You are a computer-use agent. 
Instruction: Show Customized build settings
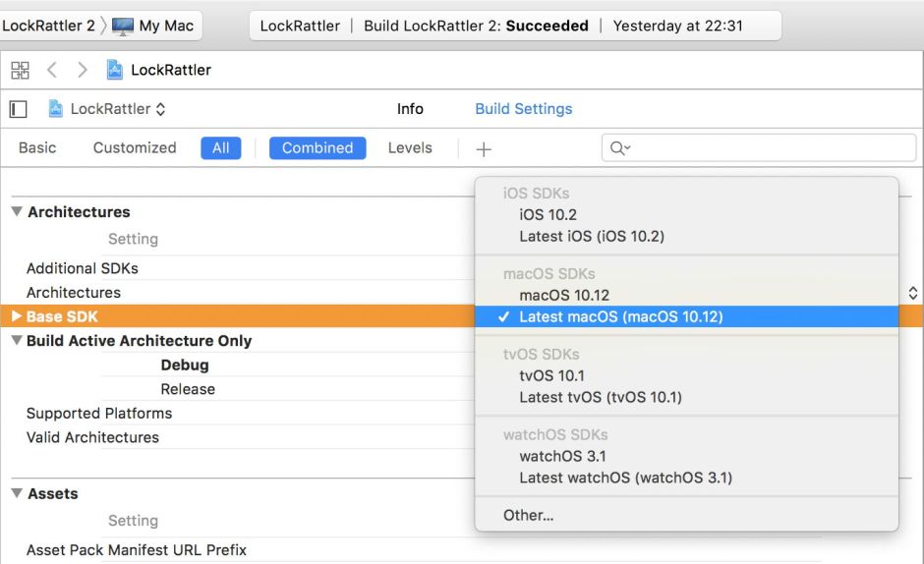(x=135, y=148)
